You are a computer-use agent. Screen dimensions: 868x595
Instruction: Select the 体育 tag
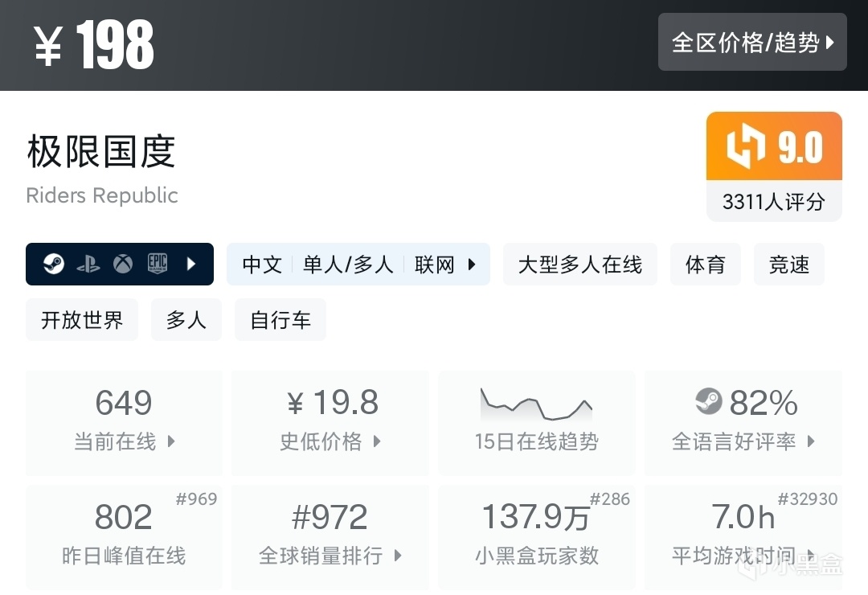(x=705, y=265)
